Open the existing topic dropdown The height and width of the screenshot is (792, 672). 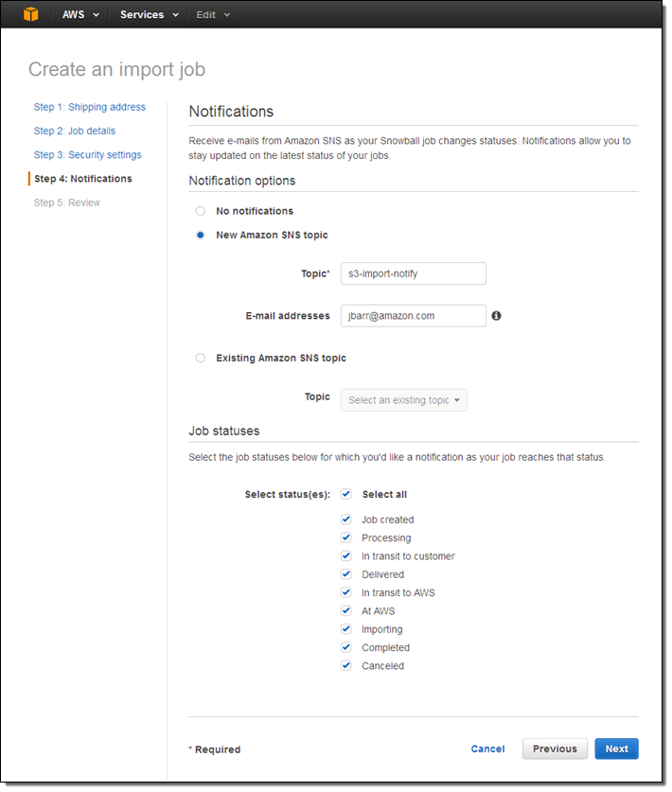[404, 400]
